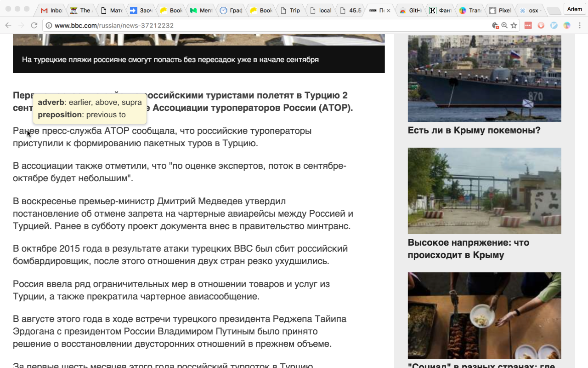
Task: Open the 'Мате' tab
Action: (111, 10)
